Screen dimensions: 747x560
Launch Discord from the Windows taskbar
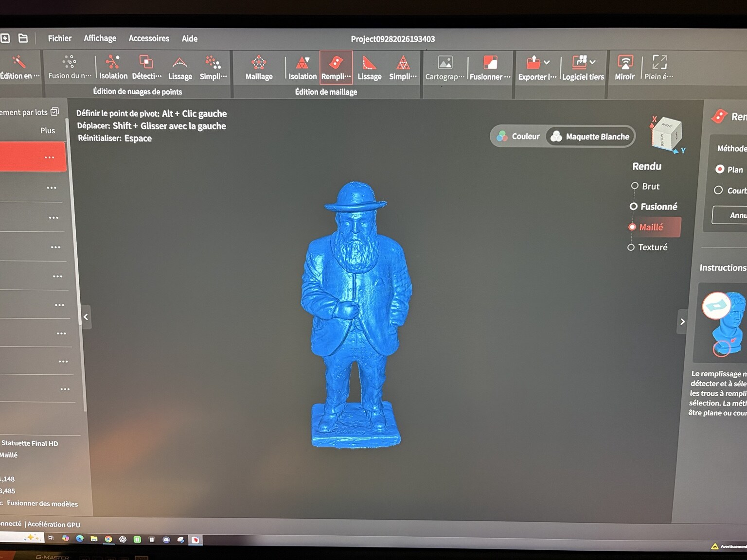coord(166,540)
